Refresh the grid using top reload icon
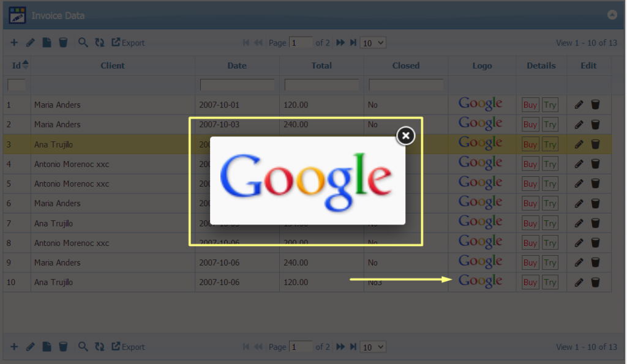 pyautogui.click(x=100, y=42)
